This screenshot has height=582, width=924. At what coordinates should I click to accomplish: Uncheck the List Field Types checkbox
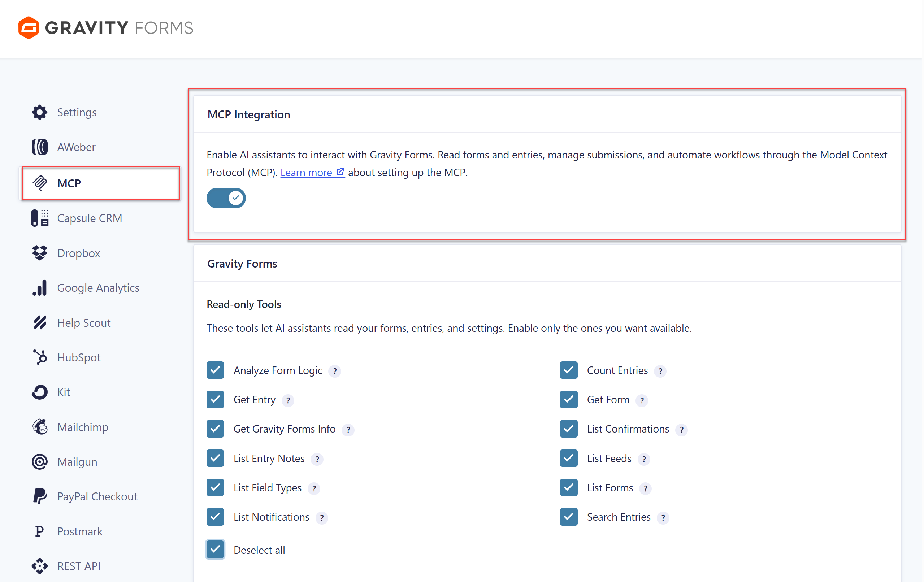215,487
